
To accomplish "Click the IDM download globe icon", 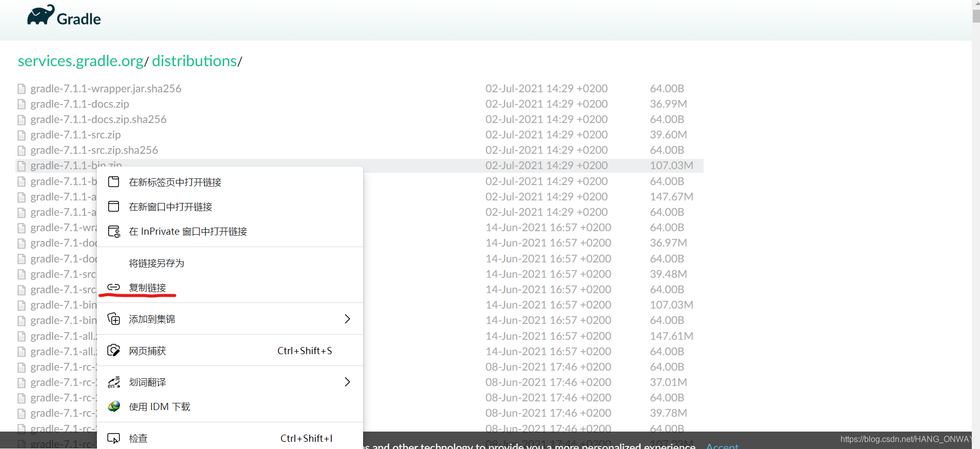I will [x=114, y=406].
